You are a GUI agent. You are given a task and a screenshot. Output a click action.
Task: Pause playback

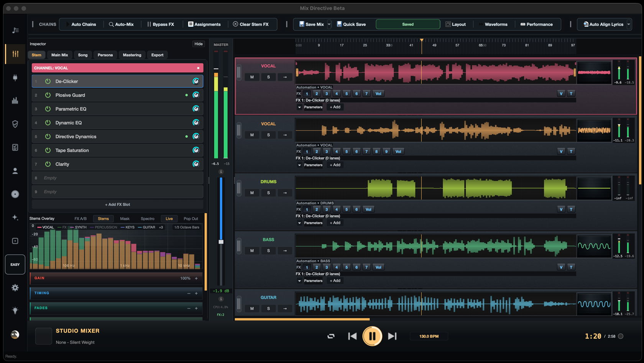372,336
